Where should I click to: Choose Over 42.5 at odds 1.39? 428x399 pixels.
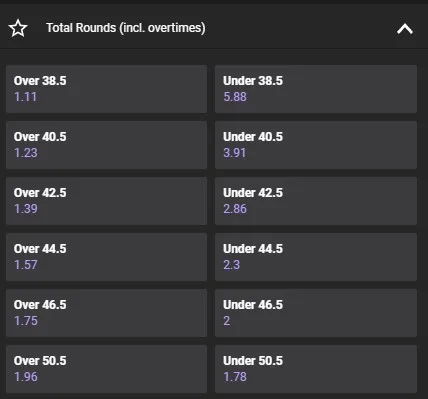click(106, 201)
